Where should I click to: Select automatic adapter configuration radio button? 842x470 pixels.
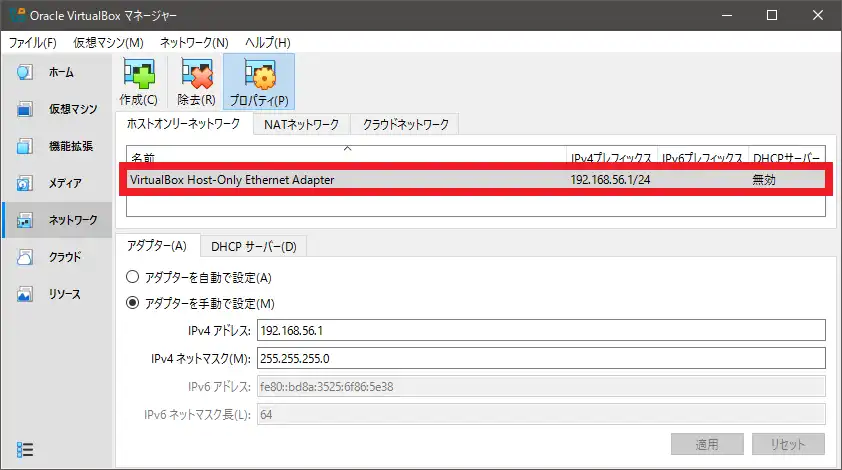click(132, 277)
